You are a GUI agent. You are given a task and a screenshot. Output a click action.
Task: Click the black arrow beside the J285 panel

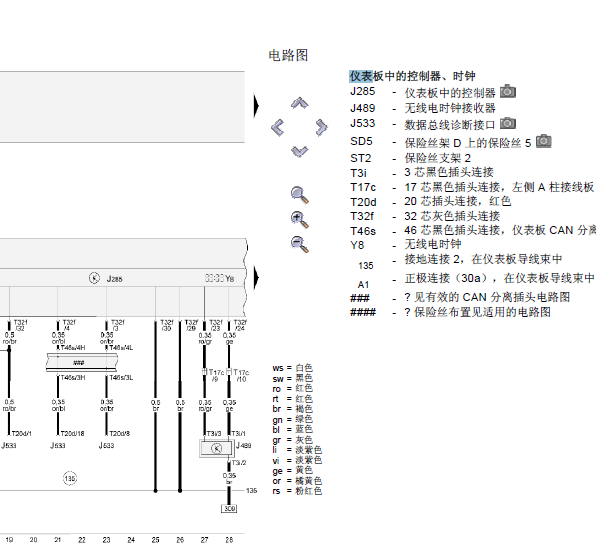[256, 278]
